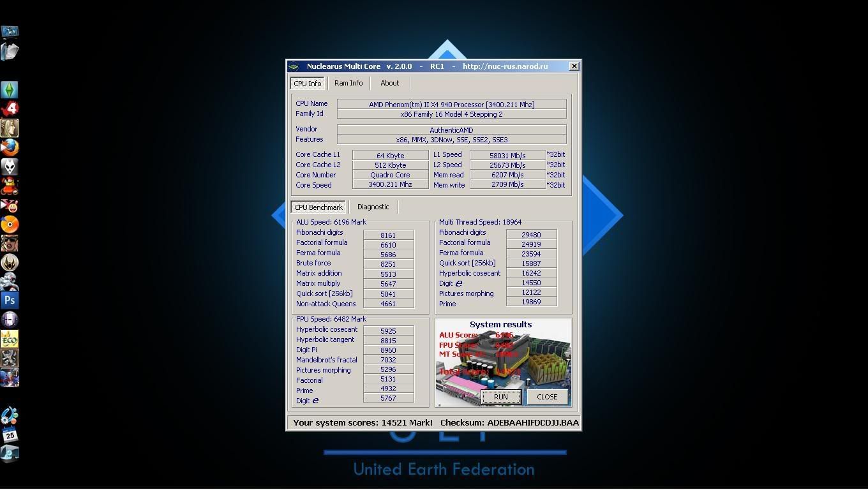Launch the Left 4 Dead red icon

coord(10,108)
